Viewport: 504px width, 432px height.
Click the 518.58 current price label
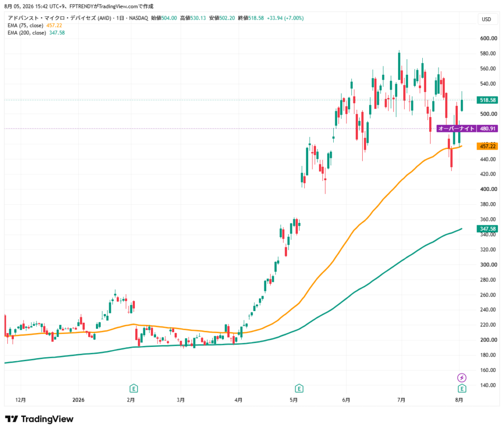(x=488, y=100)
